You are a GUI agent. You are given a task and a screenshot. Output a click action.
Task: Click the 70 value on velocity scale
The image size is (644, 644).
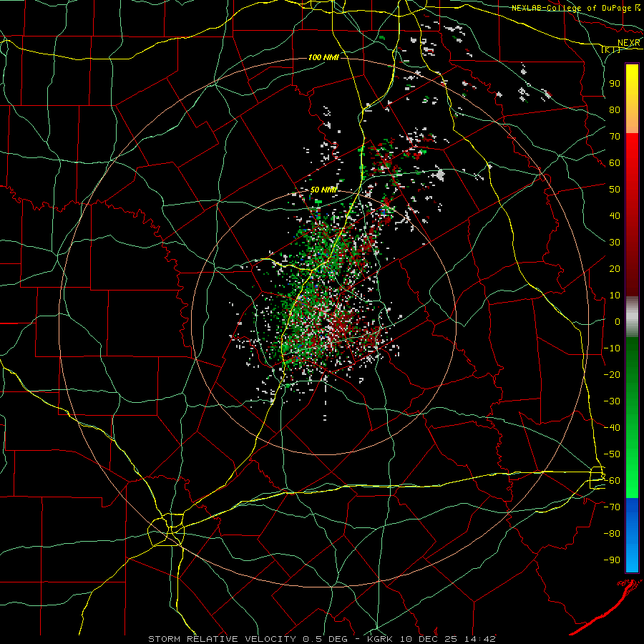click(615, 137)
